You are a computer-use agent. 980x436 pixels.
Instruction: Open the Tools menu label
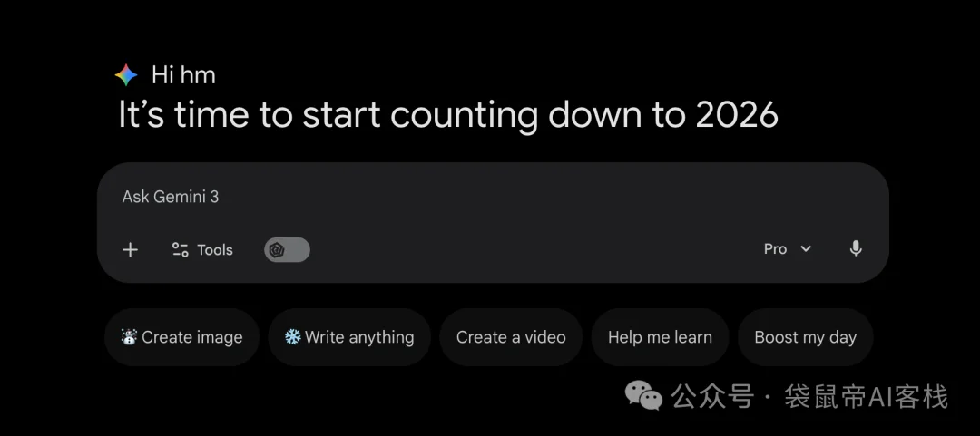coord(215,250)
